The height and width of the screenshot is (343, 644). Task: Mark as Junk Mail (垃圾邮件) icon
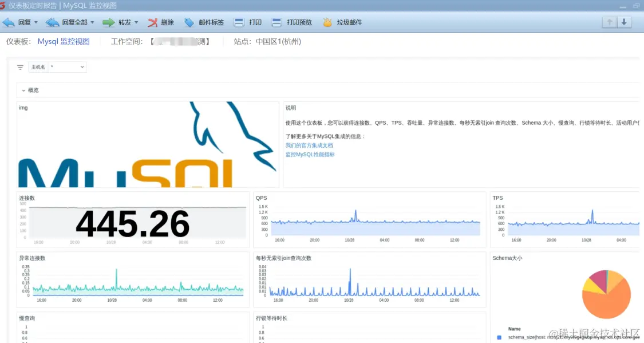(327, 22)
